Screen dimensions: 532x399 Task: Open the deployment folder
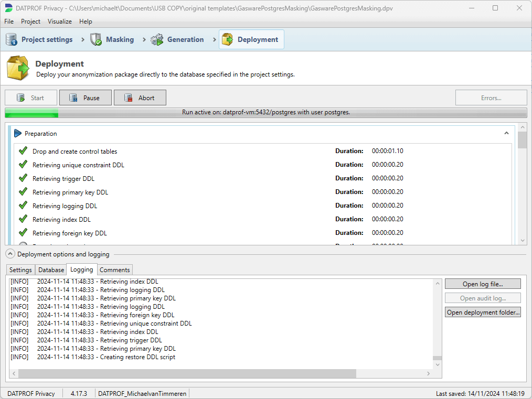click(x=483, y=312)
